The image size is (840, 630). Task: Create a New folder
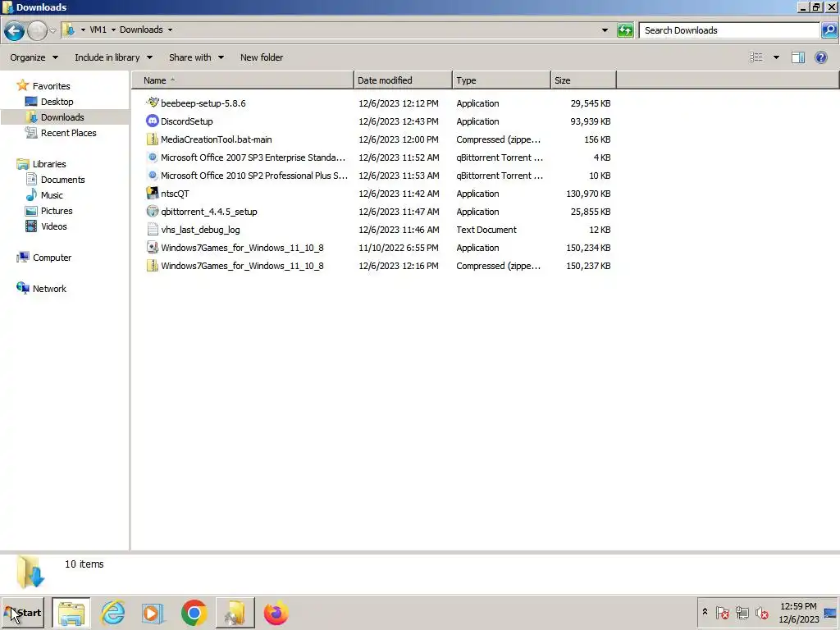262,57
